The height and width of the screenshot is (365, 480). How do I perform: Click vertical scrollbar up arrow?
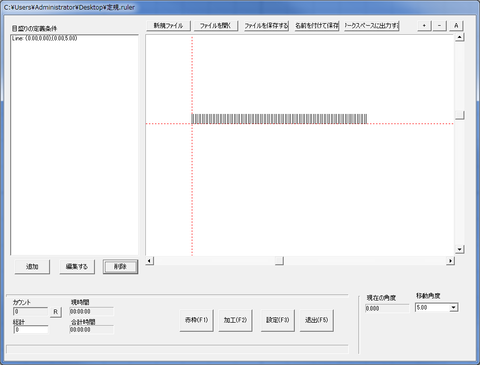coord(460,37)
